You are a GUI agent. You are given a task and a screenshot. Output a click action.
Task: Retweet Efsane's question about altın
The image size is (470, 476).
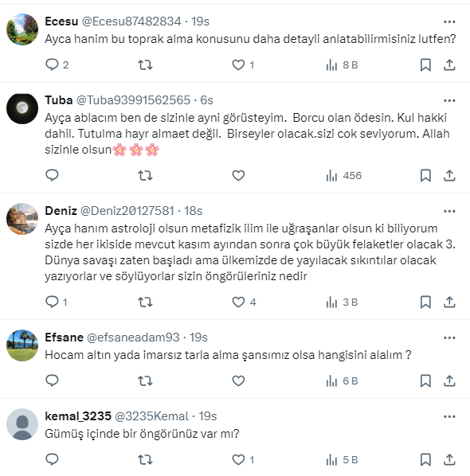pos(145,380)
